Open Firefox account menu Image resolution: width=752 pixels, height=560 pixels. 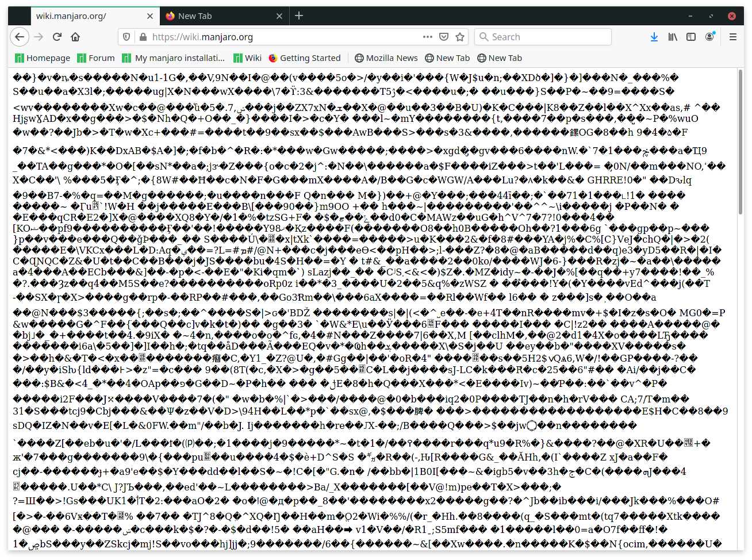coord(710,37)
